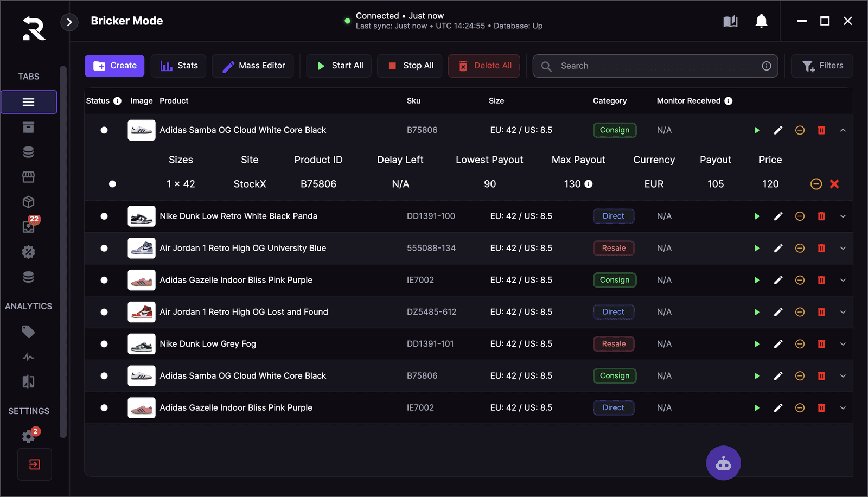Open the activity pulse analytics icon
The width and height of the screenshot is (868, 497).
(29, 357)
